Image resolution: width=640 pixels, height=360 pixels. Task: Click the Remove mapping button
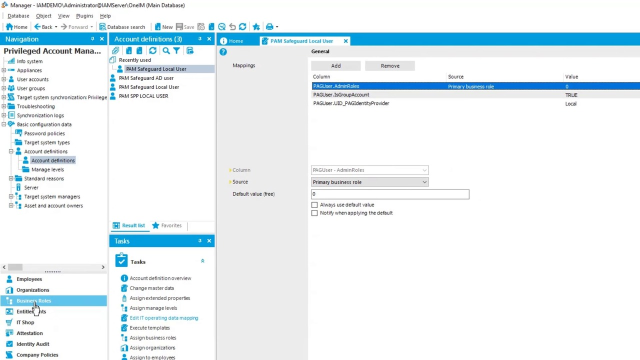coord(390,66)
